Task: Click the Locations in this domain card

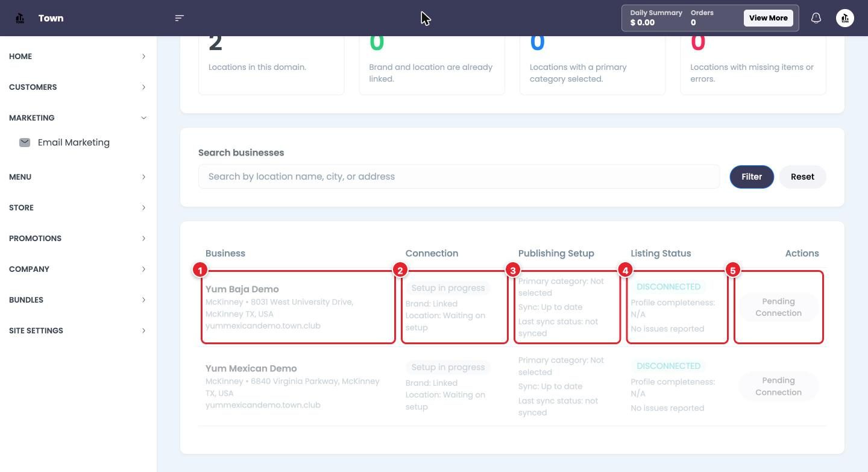Action: [271, 65]
